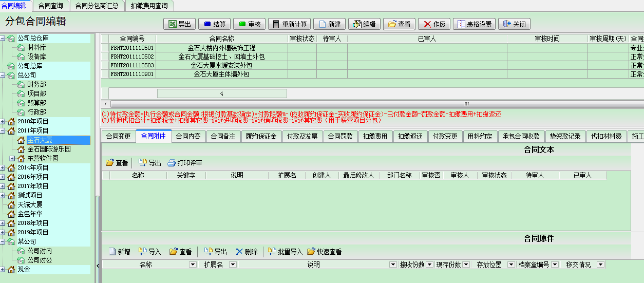Click the 审核 audit toolbar button
644x283 pixels.
[249, 24]
